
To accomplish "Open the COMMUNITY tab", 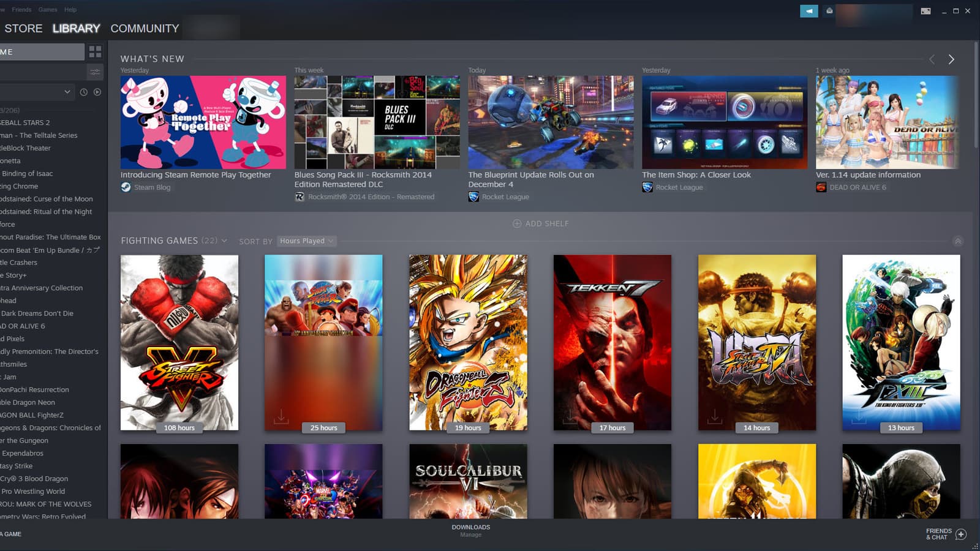I will click(x=145, y=28).
